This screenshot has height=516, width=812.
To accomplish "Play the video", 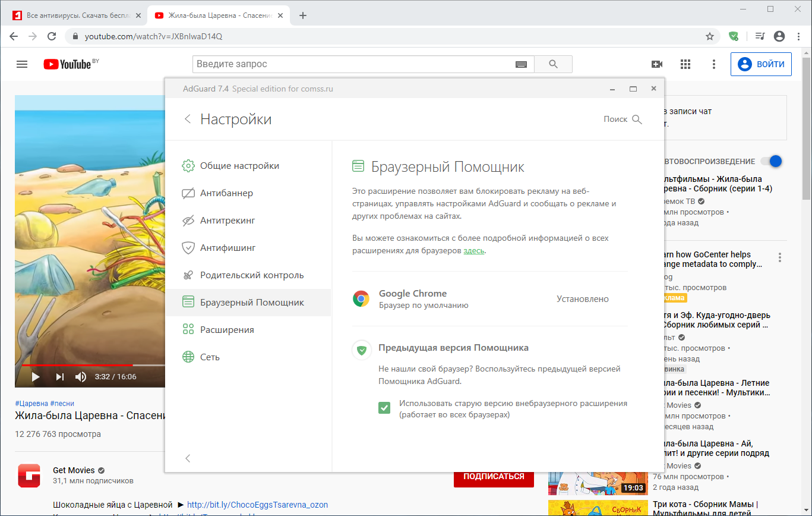I will click(35, 376).
